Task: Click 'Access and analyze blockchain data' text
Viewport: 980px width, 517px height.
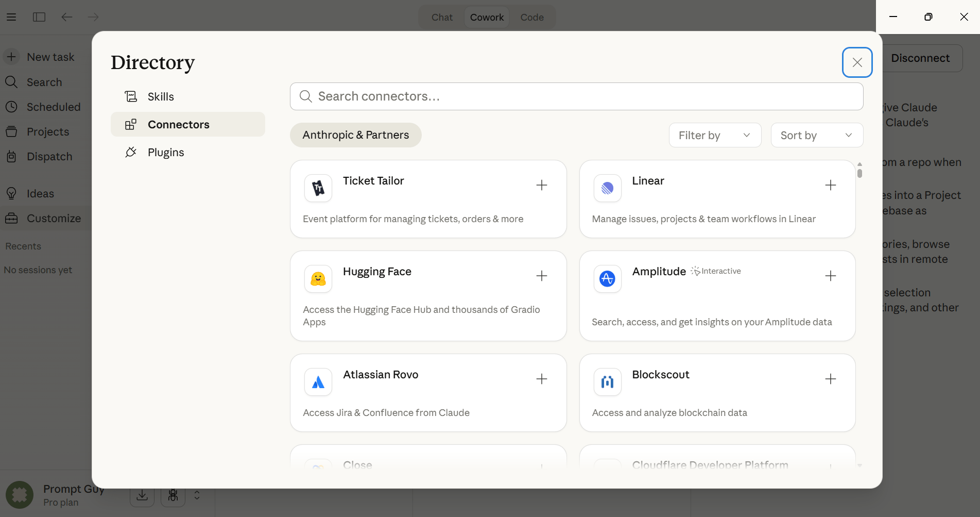Action: coord(669,413)
